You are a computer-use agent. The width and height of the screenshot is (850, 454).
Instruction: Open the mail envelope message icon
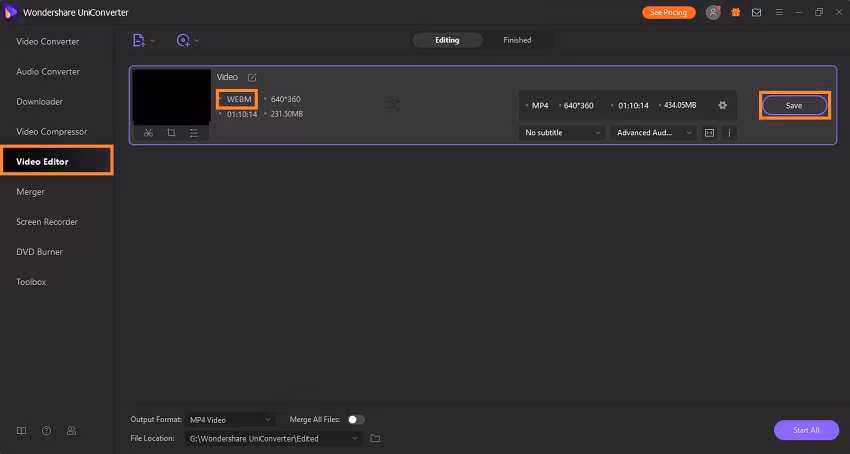[756, 12]
